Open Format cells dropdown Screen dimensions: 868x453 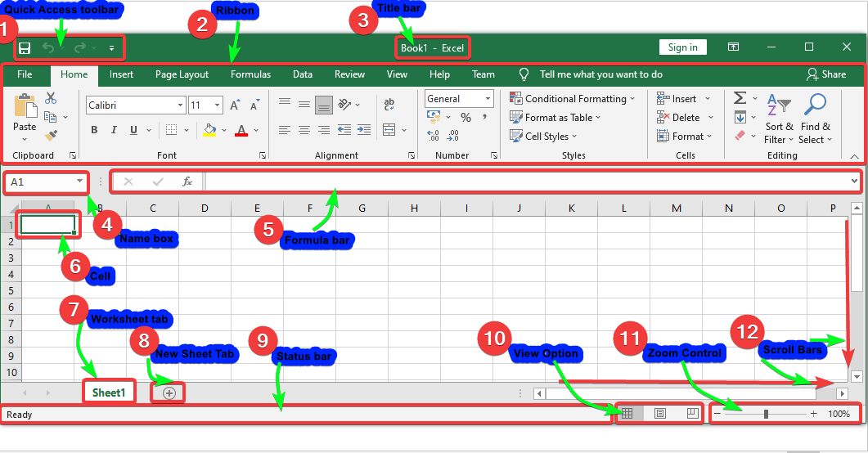pyautogui.click(x=685, y=136)
